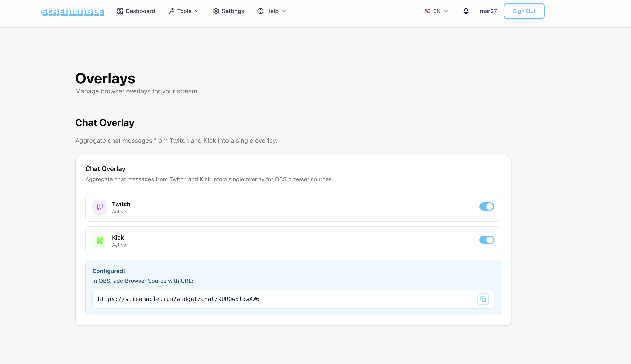Click the green Kick platform icon
This screenshot has width=631, height=364.
(x=100, y=241)
